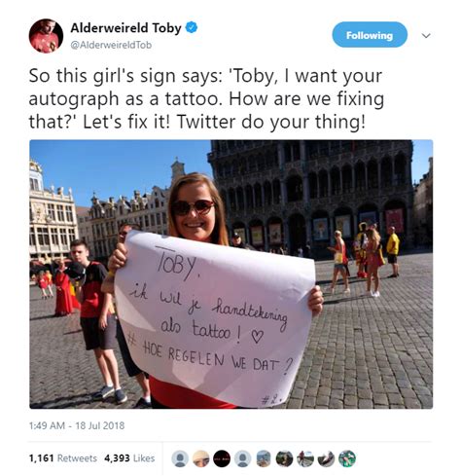Open first gray default liker avatar
Screen dimensions: 461x476
[x=180, y=458]
